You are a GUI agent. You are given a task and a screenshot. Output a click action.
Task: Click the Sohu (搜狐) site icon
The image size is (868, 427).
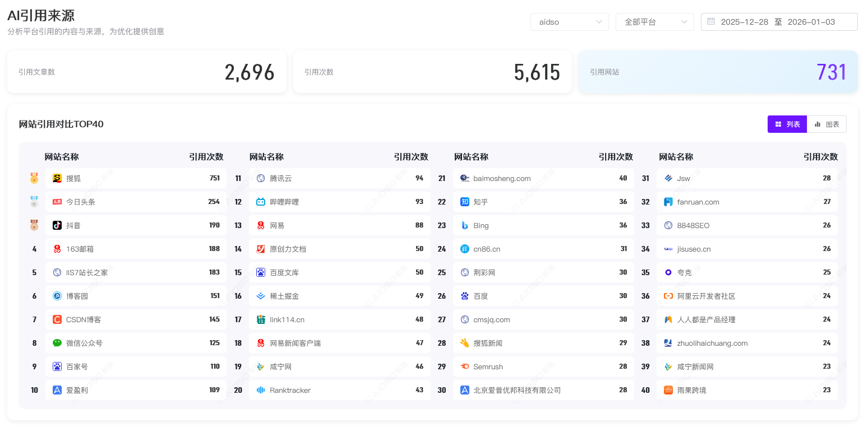tap(57, 178)
